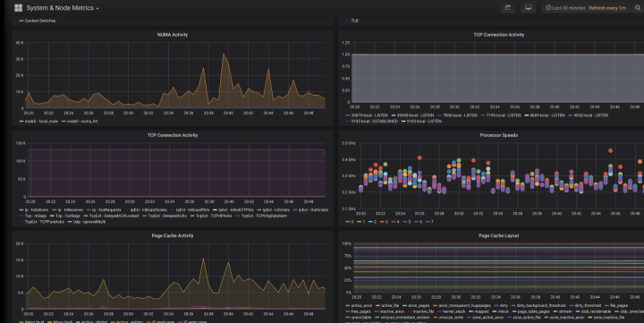Open TCP Connection Activity menu above LISTEN legend
644x323 pixels.
pyautogui.click(x=498, y=35)
